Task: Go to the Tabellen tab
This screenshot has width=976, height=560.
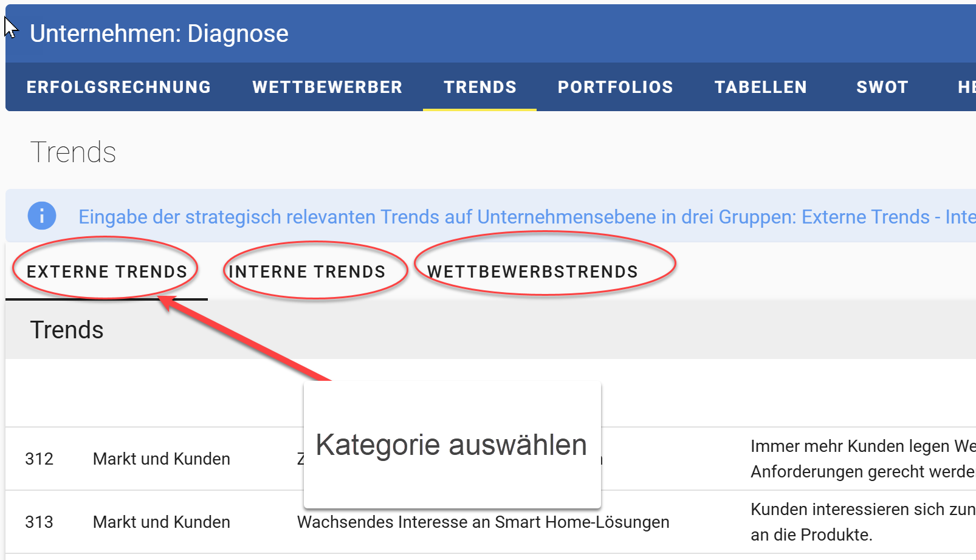Action: 760,87
